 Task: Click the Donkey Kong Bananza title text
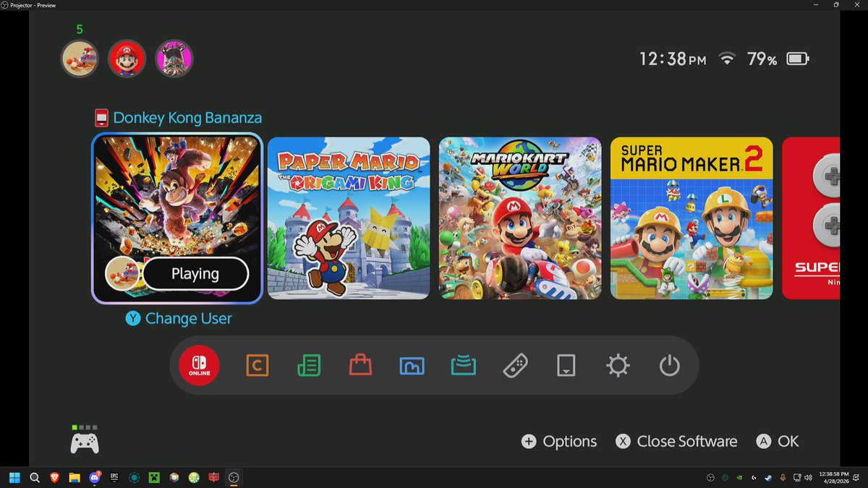[187, 118]
